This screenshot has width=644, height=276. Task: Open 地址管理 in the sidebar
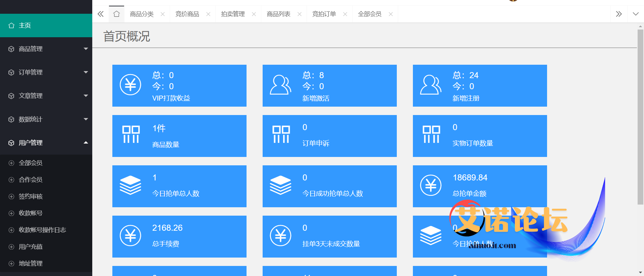46,264
